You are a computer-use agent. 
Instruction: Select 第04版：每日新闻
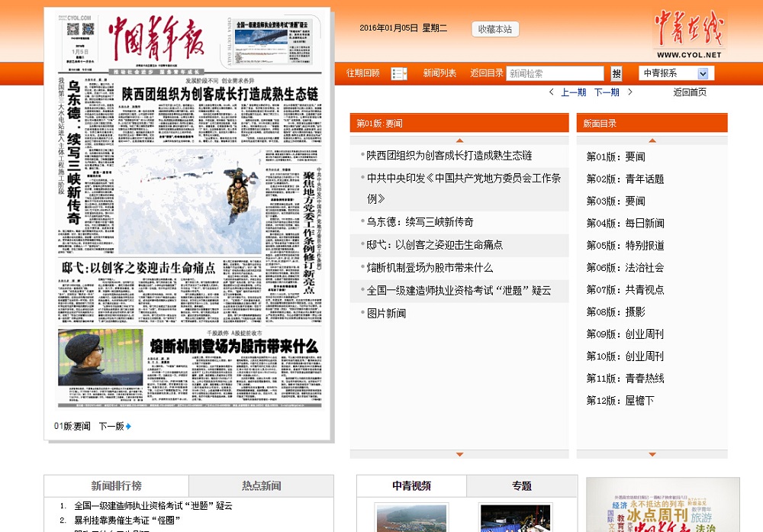626,224
